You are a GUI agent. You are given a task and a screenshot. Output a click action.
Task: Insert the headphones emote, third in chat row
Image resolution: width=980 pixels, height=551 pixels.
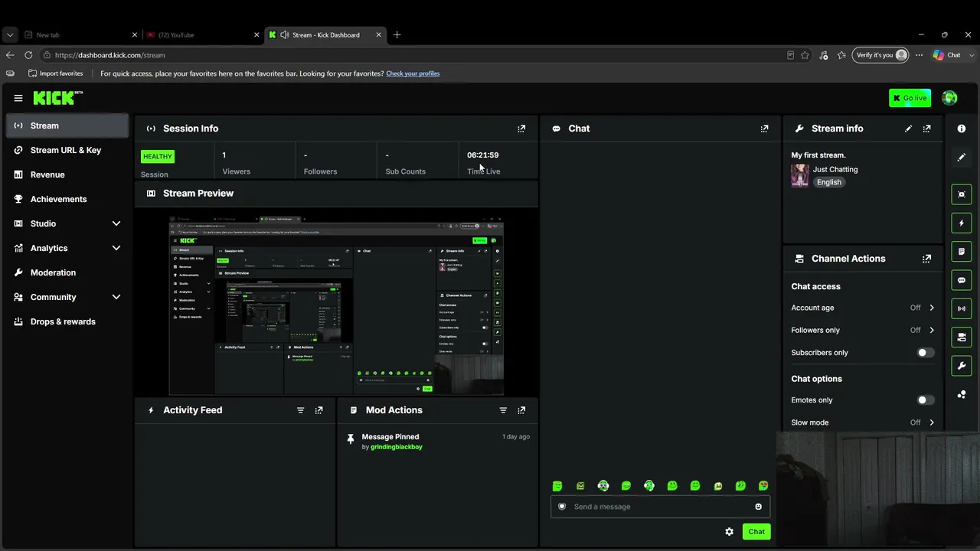(603, 486)
